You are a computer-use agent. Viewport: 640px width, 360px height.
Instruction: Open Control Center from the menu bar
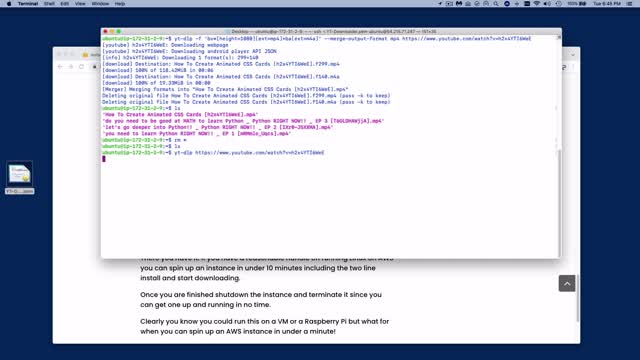click(629, 4)
